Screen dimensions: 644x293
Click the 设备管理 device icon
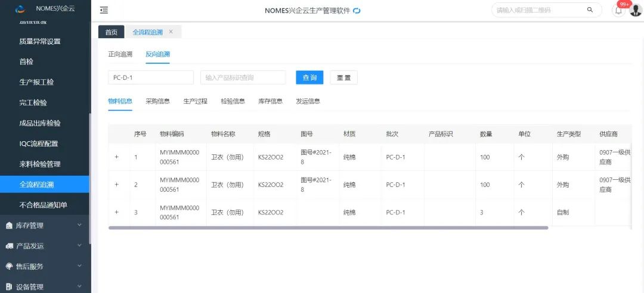tap(10, 287)
